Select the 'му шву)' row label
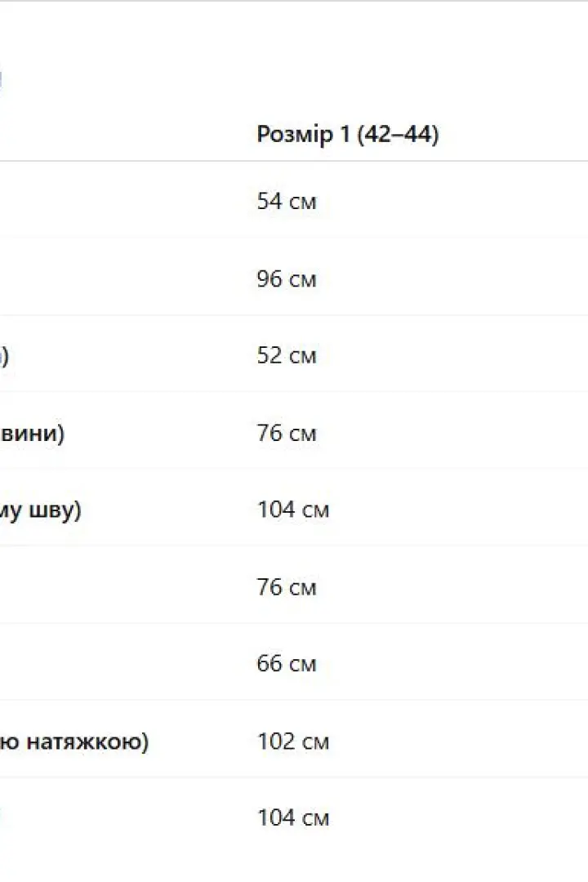 tap(41, 510)
